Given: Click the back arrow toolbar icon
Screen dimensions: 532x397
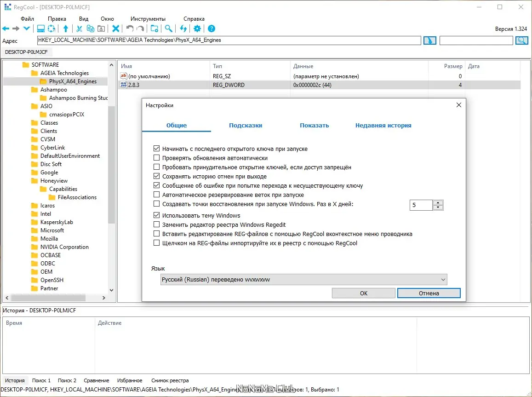Looking at the screenshot, I should (x=6, y=29).
